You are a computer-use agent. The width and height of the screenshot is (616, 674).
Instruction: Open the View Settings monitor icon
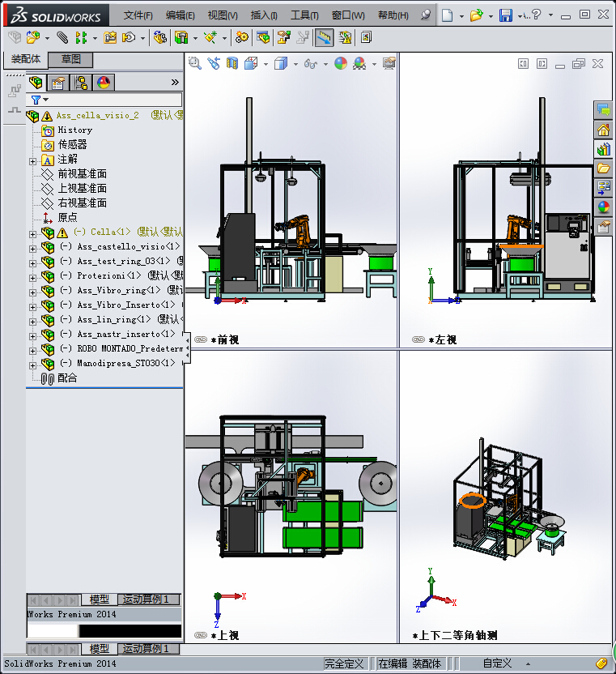[389, 64]
